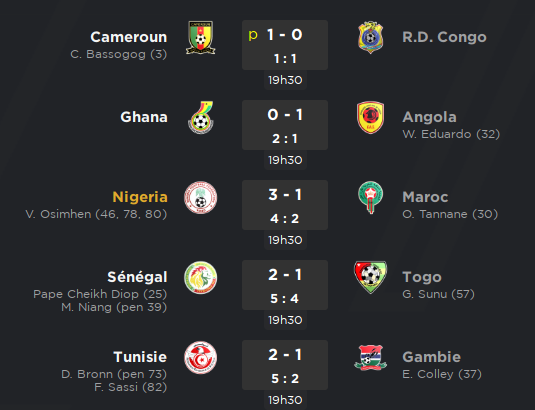The image size is (535, 410).
Task: Open the Ghana federation badge
Action: pyautogui.click(x=201, y=117)
